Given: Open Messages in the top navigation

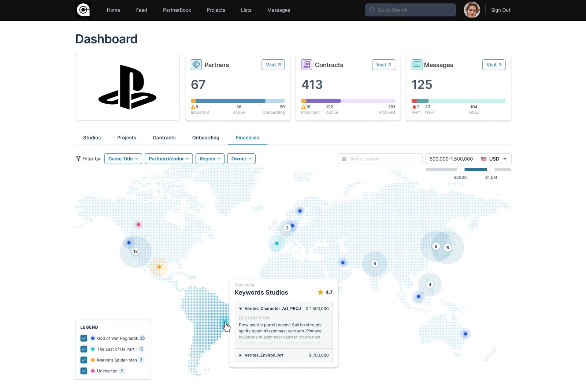Looking at the screenshot, I should pos(279,10).
